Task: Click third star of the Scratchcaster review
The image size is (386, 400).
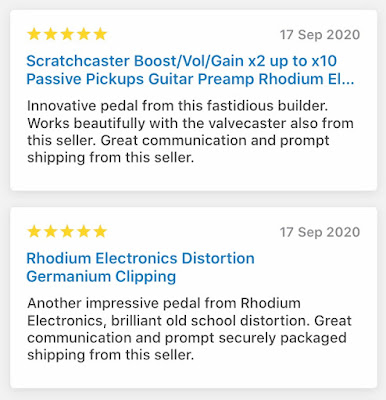Action: point(67,34)
